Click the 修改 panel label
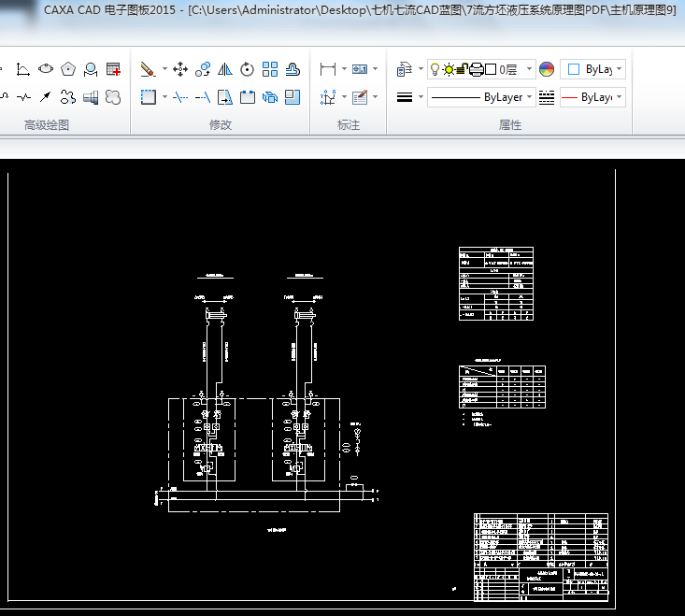The height and width of the screenshot is (616, 685). (220, 124)
